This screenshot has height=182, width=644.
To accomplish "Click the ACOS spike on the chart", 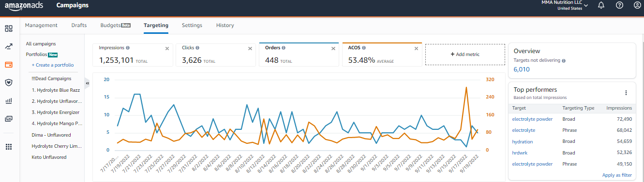I will click(466, 88).
